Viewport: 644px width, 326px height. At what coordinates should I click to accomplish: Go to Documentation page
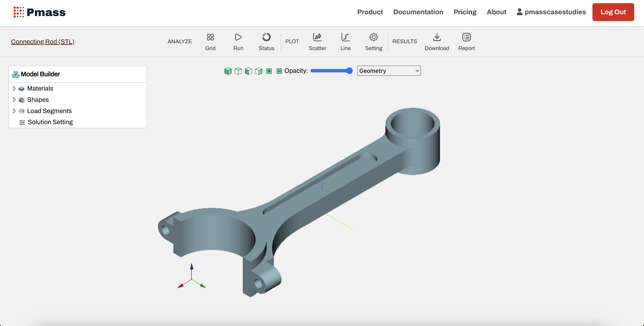pos(418,12)
